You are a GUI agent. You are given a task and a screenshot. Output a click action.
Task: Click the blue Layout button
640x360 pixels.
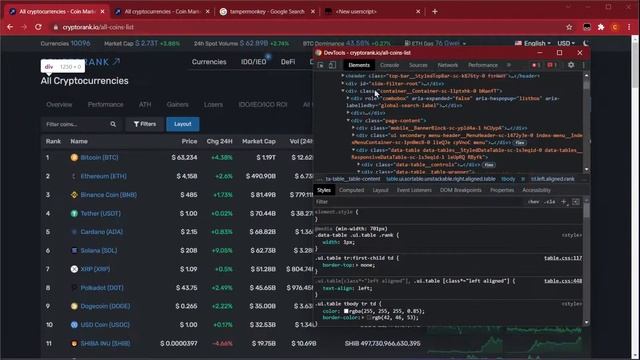click(182, 124)
